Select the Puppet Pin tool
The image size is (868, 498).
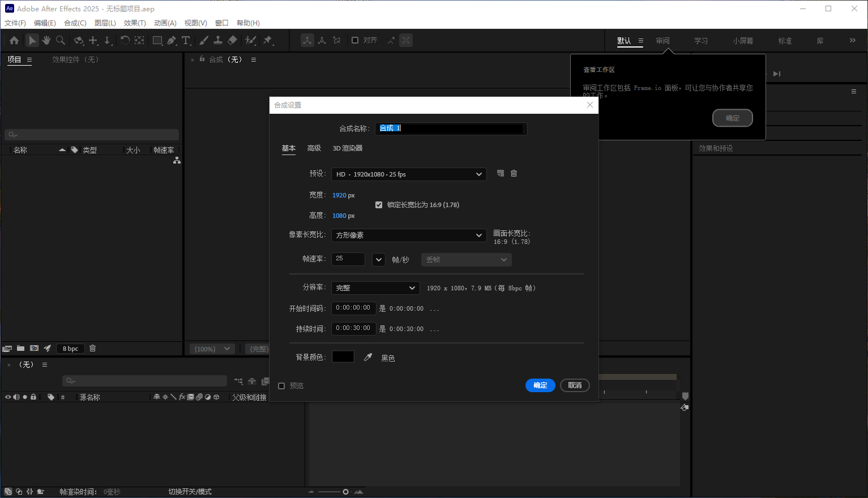(268, 40)
